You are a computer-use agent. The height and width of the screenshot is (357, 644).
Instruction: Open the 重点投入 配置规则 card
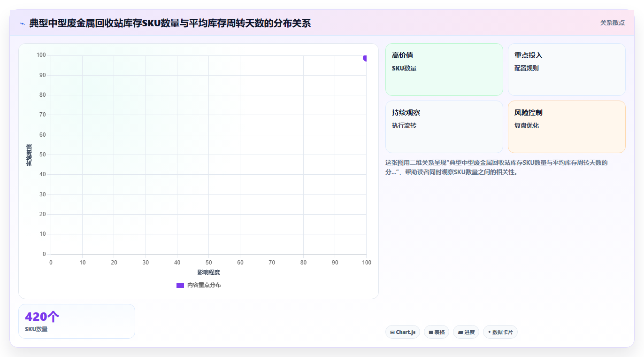pos(567,70)
